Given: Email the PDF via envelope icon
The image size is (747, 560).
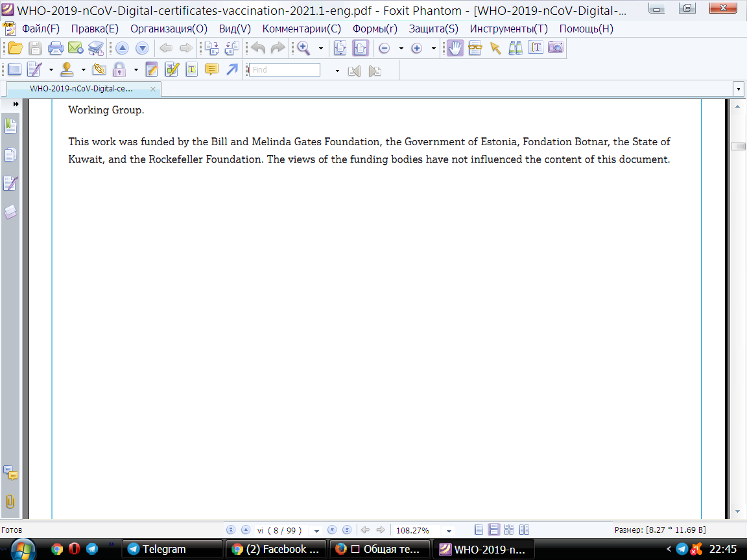Looking at the screenshot, I should click(76, 48).
